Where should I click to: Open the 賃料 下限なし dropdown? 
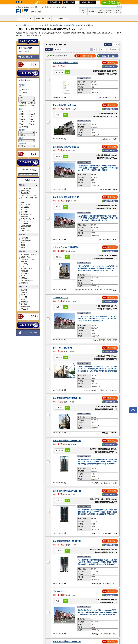click(27, 98)
